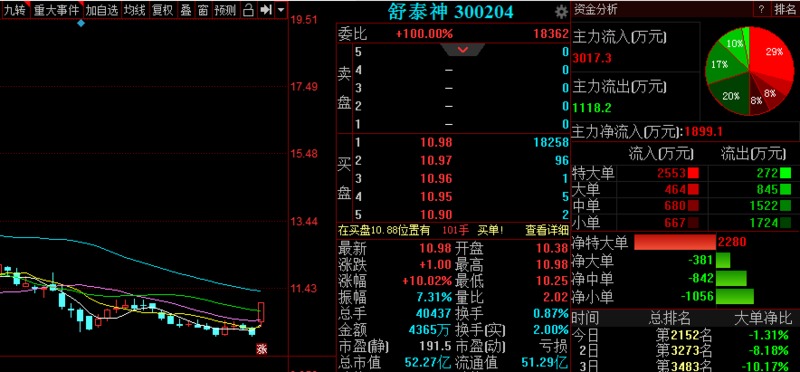Click the ? help button
800x372 pixels.
pyautogui.click(x=761, y=9)
